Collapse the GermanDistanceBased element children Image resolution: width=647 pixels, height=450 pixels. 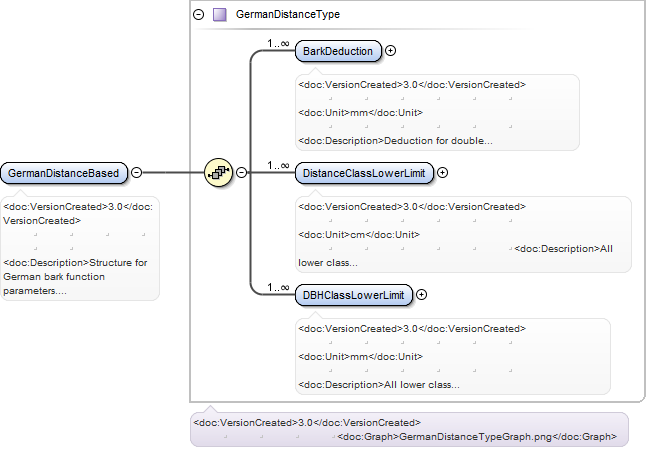click(137, 172)
